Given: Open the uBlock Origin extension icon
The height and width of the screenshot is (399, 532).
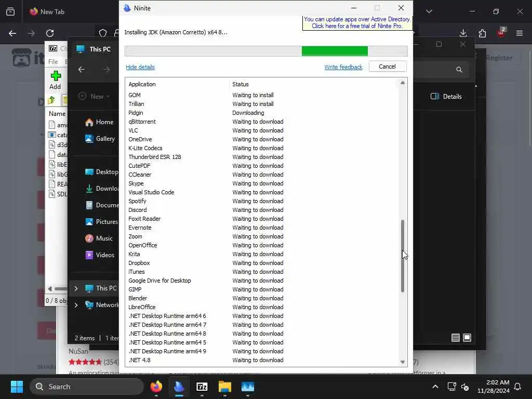Looking at the screenshot, I should 501,33.
